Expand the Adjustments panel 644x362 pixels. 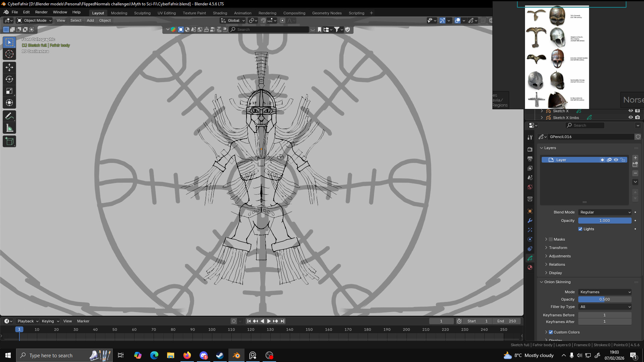point(559,256)
